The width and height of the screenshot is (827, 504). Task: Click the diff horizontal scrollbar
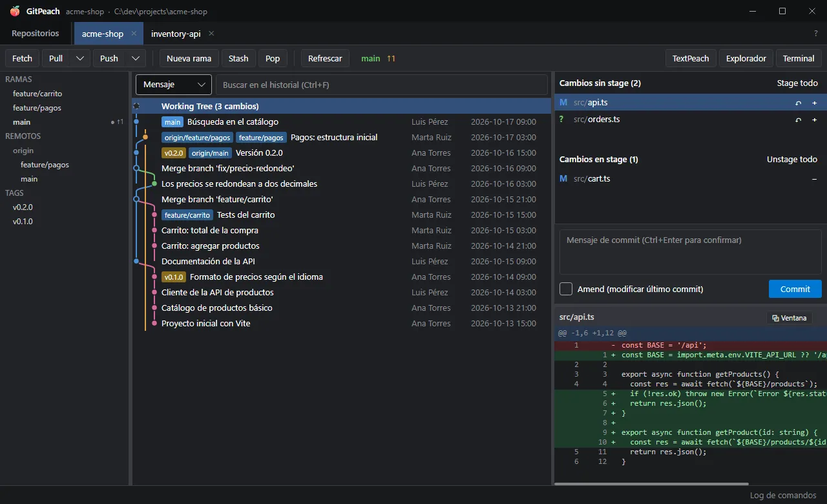(651, 483)
